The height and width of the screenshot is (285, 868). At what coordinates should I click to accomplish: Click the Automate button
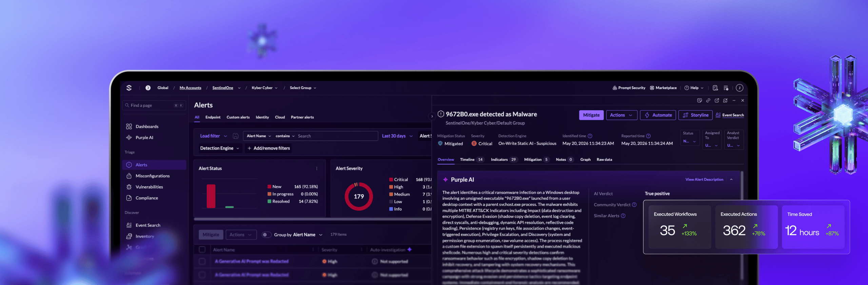click(658, 115)
